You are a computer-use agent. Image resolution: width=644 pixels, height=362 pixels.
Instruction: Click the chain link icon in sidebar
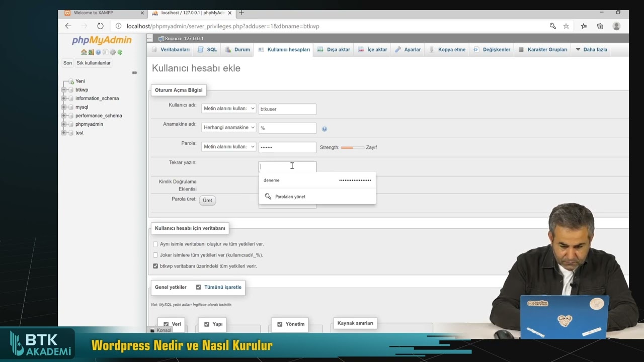click(x=134, y=72)
